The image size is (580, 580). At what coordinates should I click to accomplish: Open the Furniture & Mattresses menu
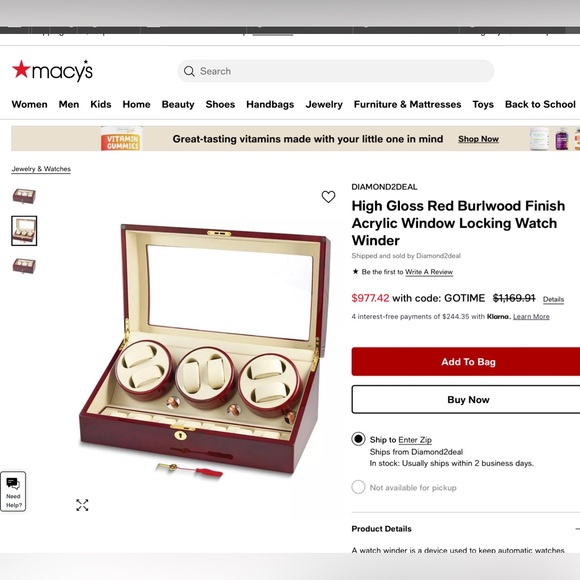(x=407, y=104)
